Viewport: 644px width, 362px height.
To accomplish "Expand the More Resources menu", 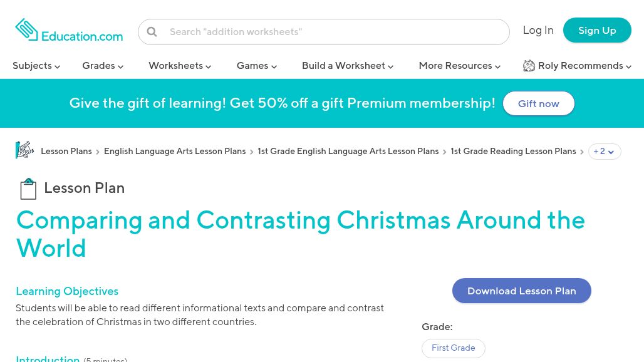I will click(459, 66).
